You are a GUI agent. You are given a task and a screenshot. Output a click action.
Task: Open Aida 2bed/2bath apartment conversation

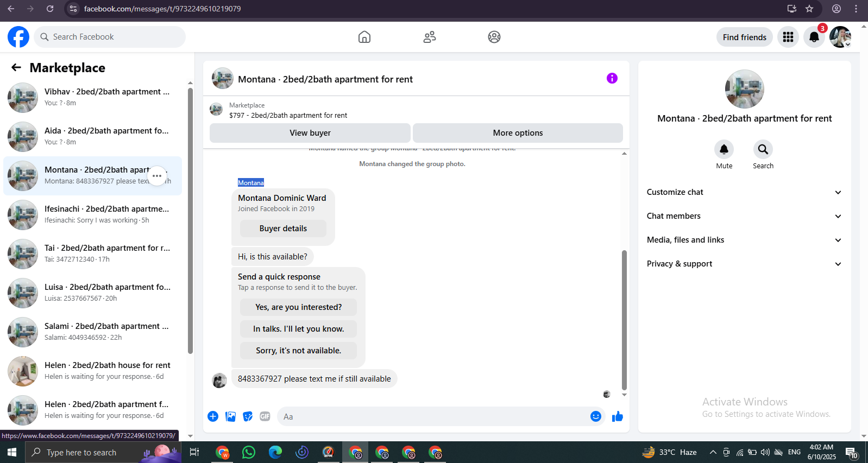click(92, 137)
